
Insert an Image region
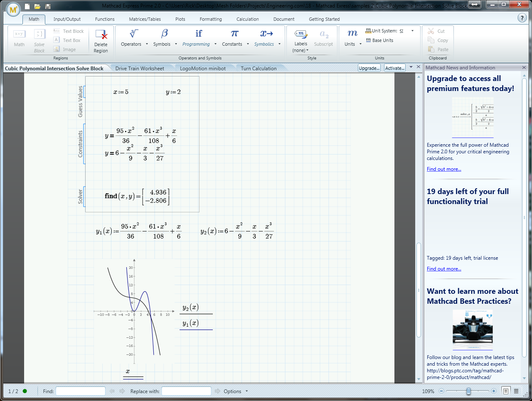coord(64,49)
